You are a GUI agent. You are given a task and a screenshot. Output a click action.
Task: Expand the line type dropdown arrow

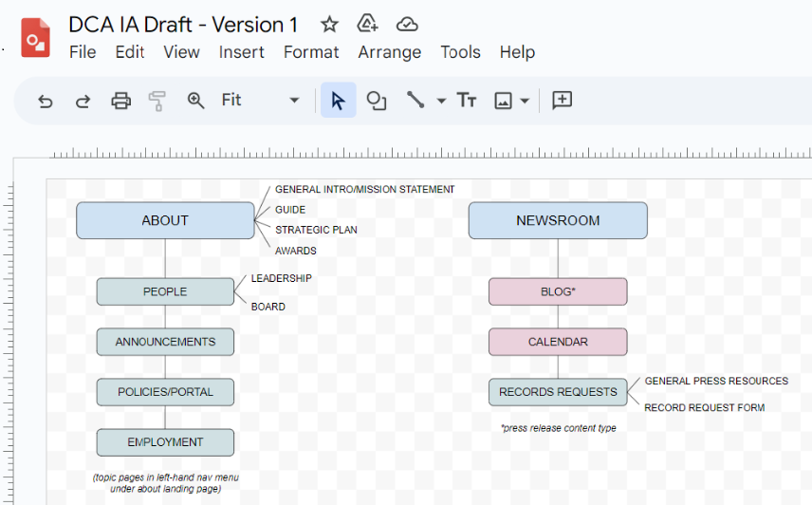tap(441, 101)
